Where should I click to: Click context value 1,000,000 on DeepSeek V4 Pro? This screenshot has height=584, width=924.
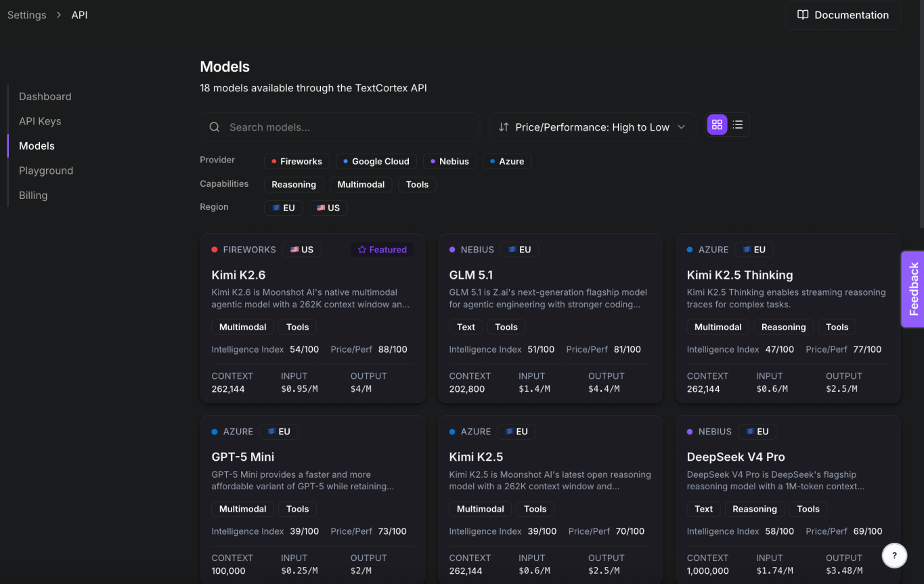click(x=707, y=570)
